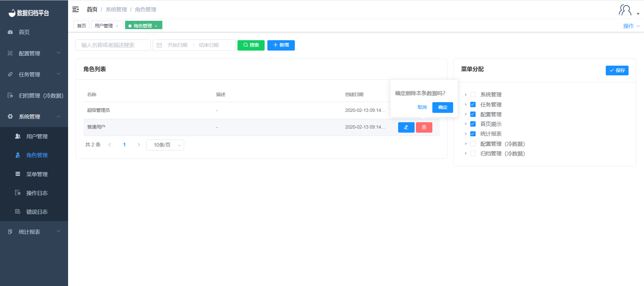The width and height of the screenshot is (644, 286).
Task: Uncheck the 配置管理 menu checkbox
Action: (x=473, y=114)
